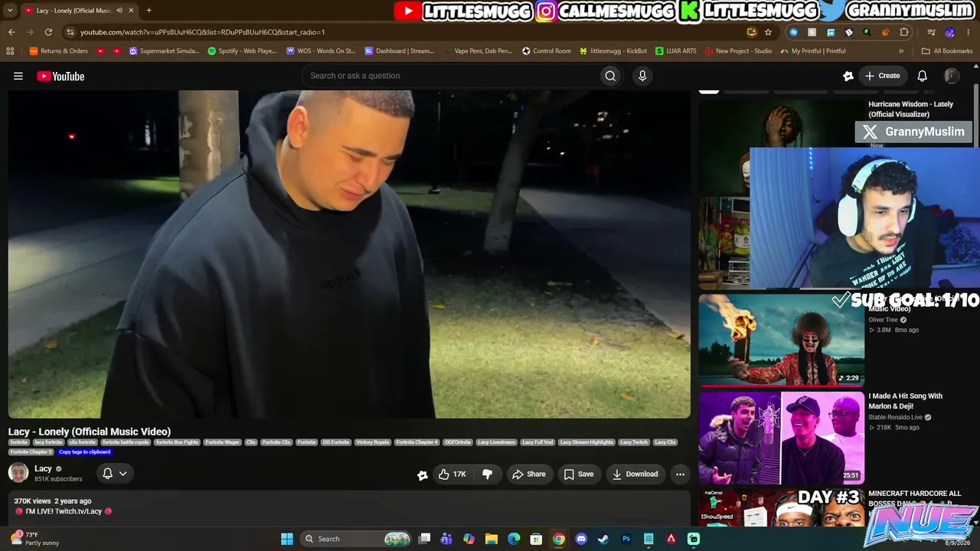The height and width of the screenshot is (551, 980).
Task: Open Lacy channel name link
Action: coord(43,468)
